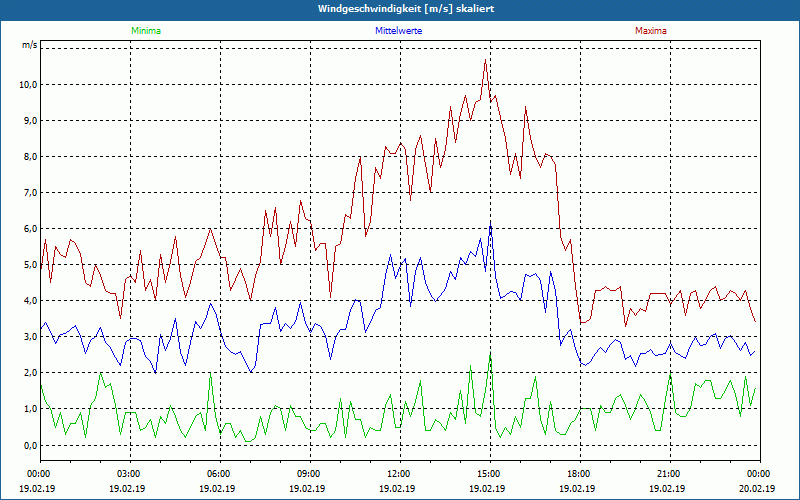This screenshot has height=500, width=800.
Task: Click the 1,0 y-axis value
Action: click(31, 409)
